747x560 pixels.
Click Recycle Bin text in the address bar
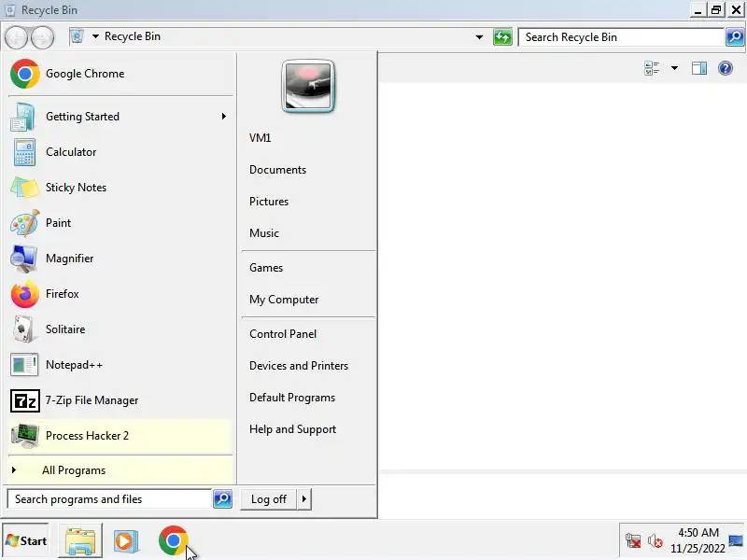(133, 36)
